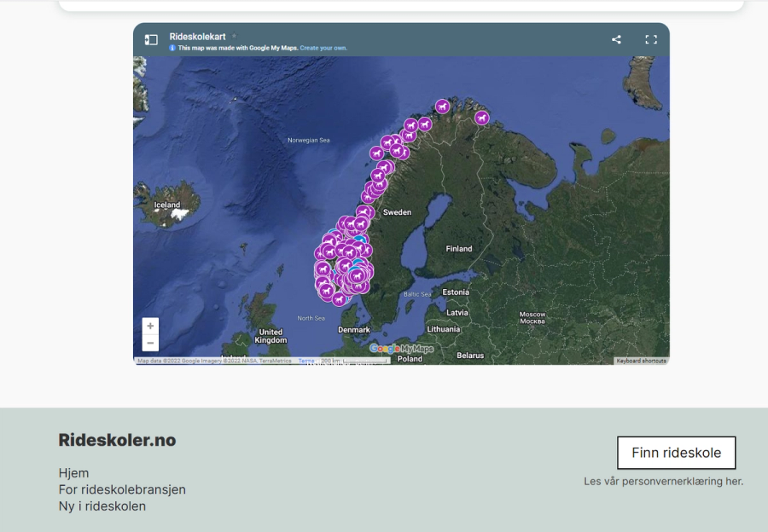Share the Rideskolekart map
This screenshot has width=768, height=532.
(x=616, y=39)
